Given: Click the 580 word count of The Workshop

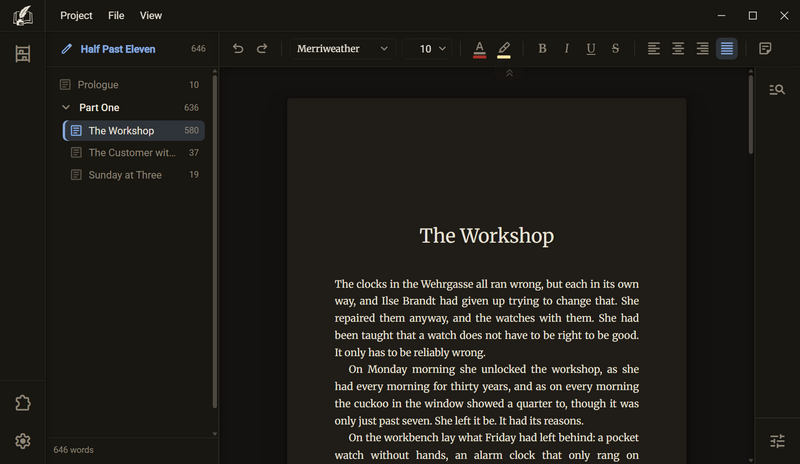Looking at the screenshot, I should coord(191,131).
